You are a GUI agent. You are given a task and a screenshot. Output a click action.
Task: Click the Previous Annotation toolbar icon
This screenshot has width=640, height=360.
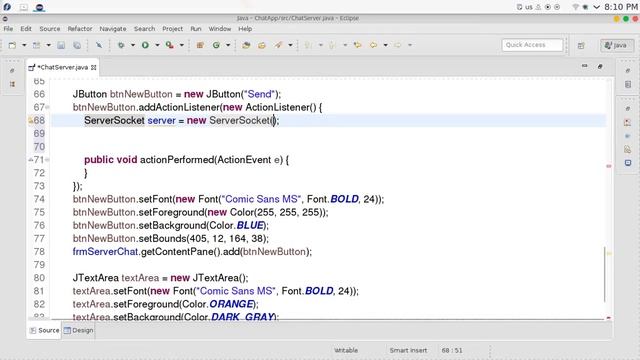(333, 45)
